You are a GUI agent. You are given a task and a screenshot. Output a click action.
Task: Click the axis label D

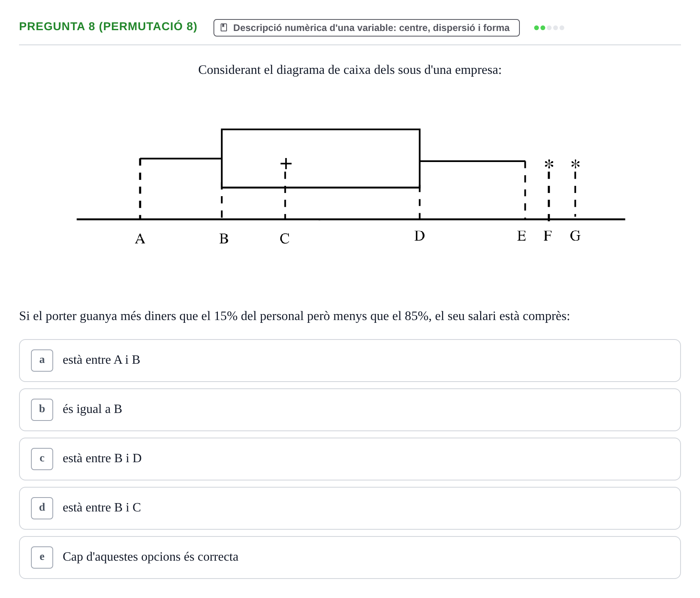click(419, 236)
